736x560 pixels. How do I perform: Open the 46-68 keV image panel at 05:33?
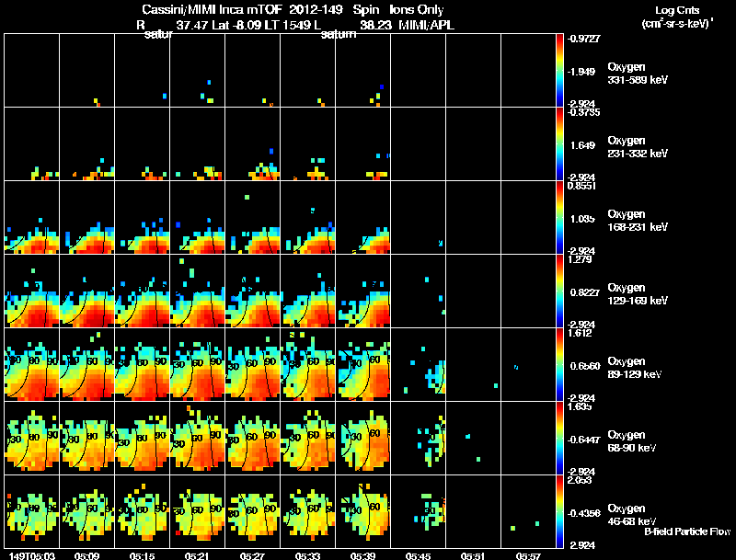click(x=307, y=511)
